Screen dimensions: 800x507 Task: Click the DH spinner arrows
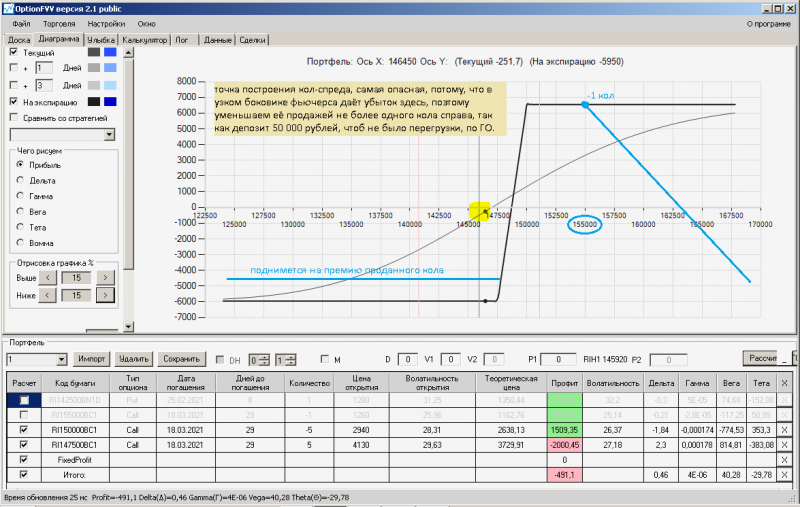264,360
